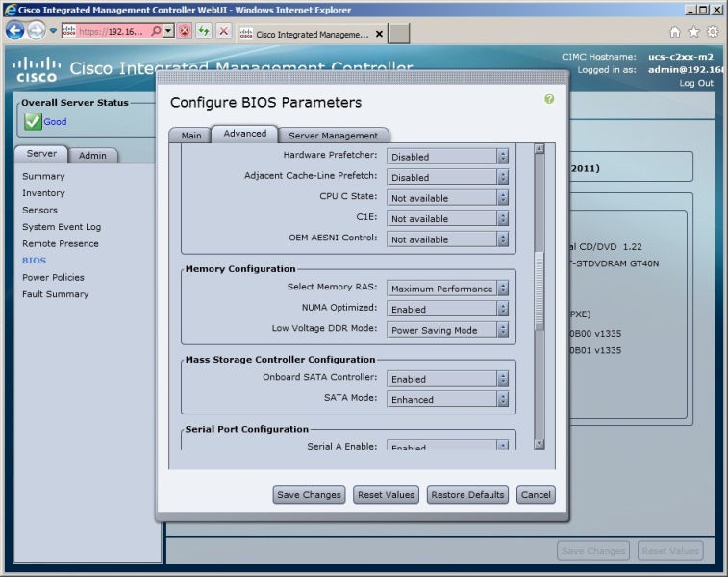Click the URL address field
Screen dimensions: 728x577
click(113, 31)
